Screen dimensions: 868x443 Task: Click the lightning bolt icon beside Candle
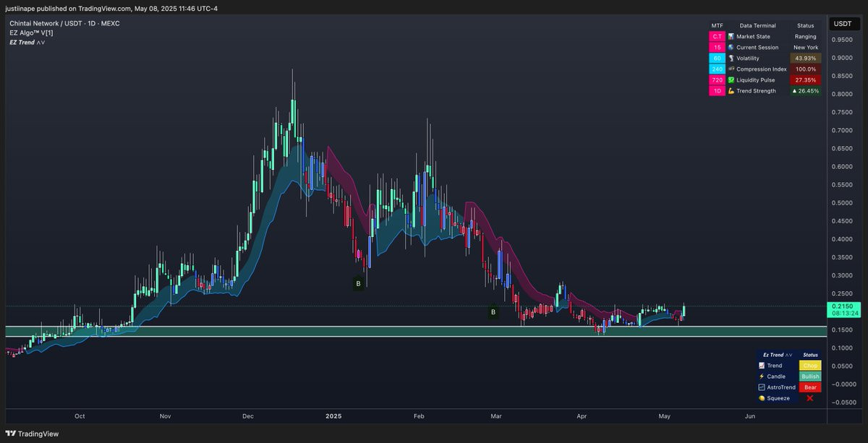761,377
